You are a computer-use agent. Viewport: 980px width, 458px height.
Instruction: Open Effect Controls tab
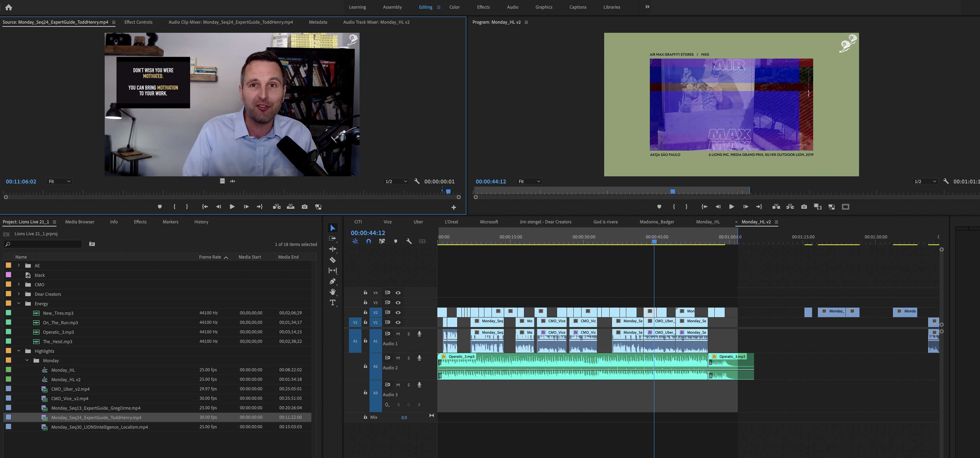click(139, 22)
